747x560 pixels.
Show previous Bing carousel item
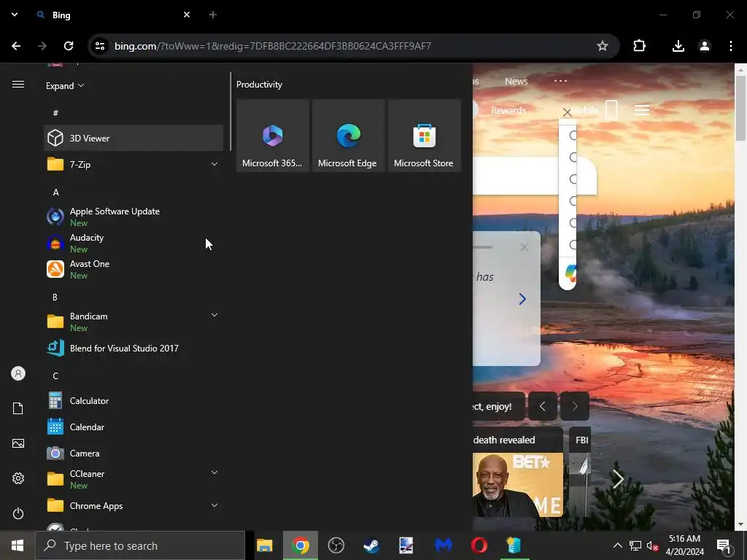(x=542, y=406)
